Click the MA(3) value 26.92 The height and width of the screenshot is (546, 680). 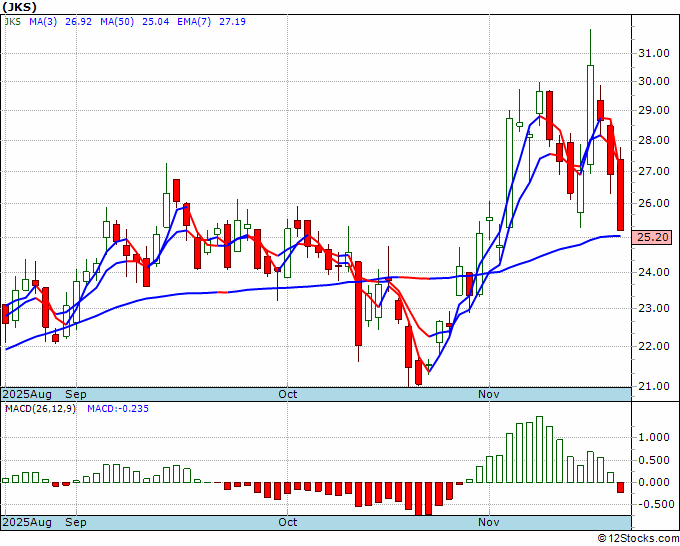click(x=78, y=21)
